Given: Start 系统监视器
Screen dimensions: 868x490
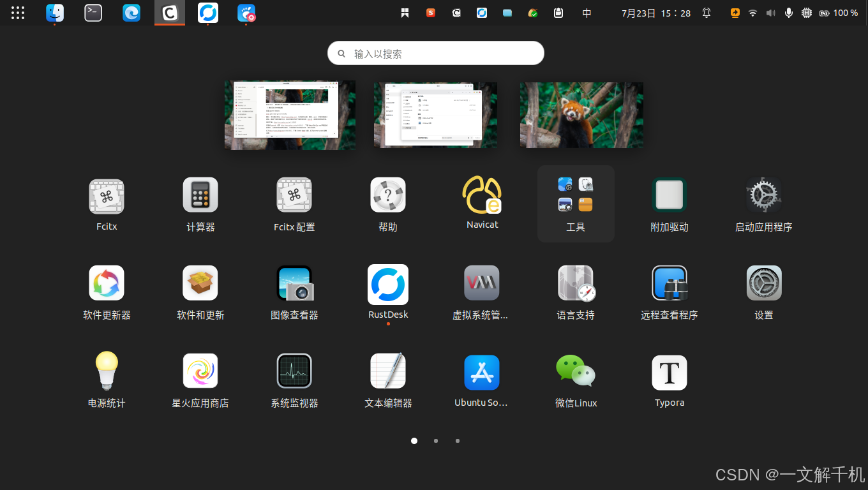Looking at the screenshot, I should click(294, 372).
